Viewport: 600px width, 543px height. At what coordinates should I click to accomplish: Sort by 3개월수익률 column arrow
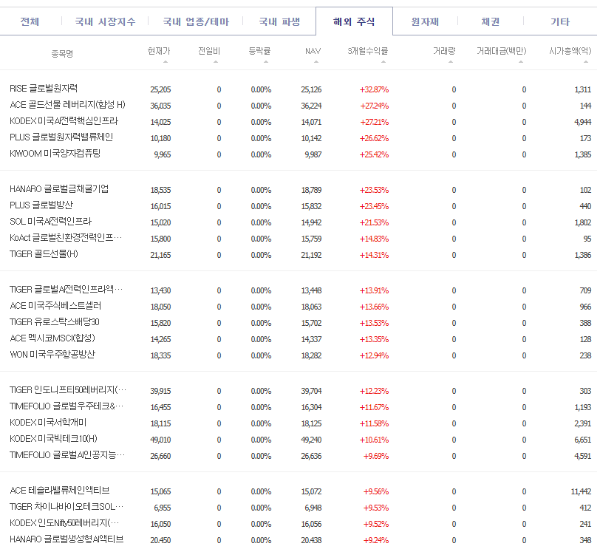tap(383, 62)
